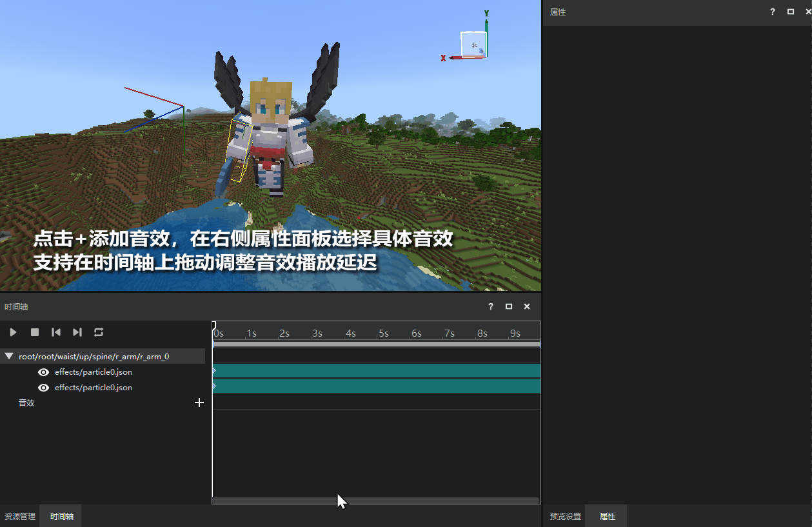
Task: Jump to the previous frame in timeline
Action: click(56, 332)
